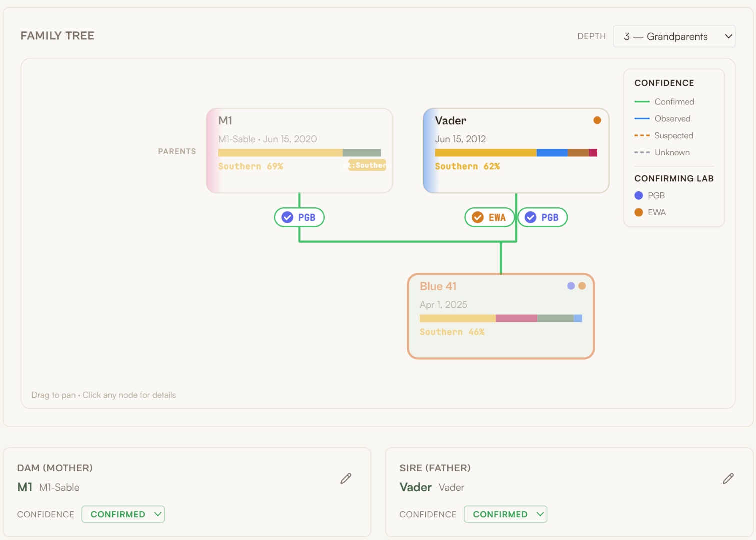Click the orange EWA dot on Blue 41
Image resolution: width=756 pixels, height=540 pixels.
pyautogui.click(x=582, y=286)
